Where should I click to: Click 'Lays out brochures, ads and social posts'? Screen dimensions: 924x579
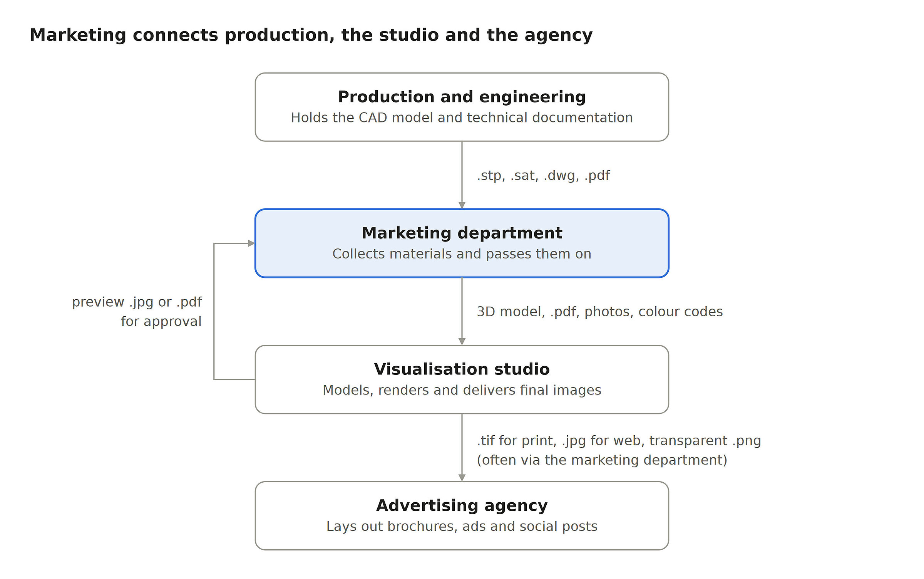pyautogui.click(x=462, y=526)
